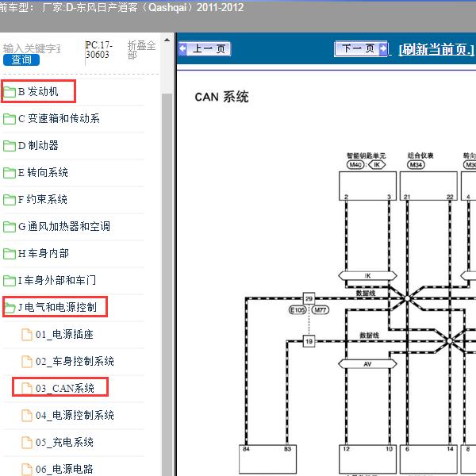The width and height of the screenshot is (476, 476).
Task: Go to previous page with 上一页
Action: 205,48
